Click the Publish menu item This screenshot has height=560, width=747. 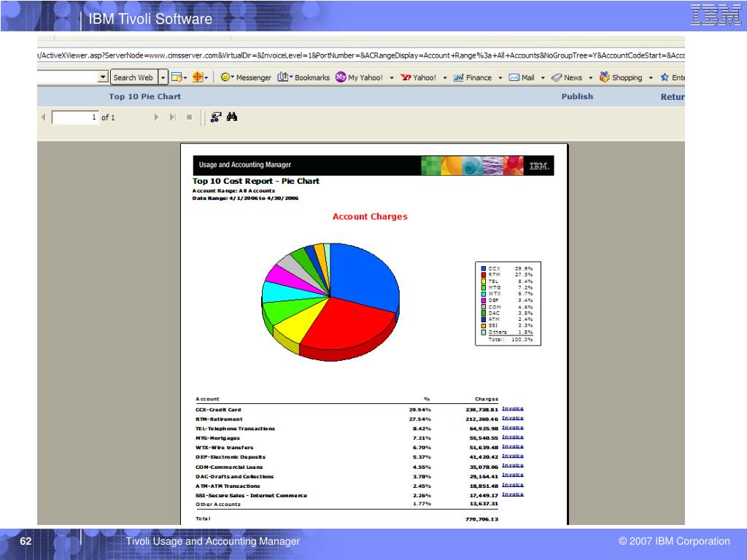point(577,96)
